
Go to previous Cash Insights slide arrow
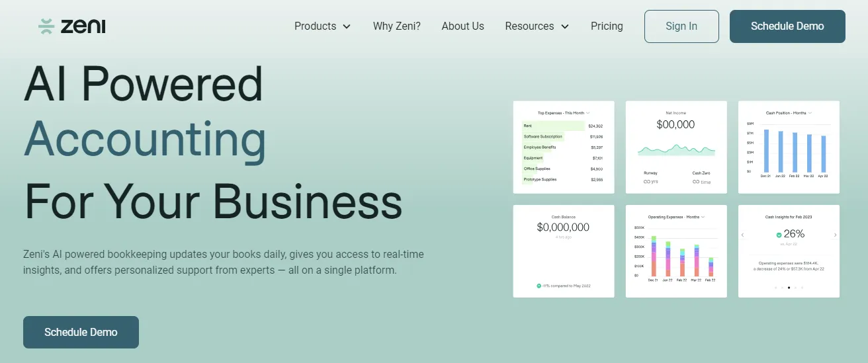coord(742,235)
